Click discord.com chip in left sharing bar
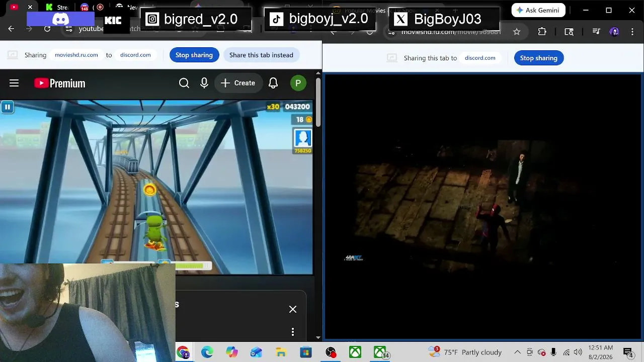 coord(135,55)
